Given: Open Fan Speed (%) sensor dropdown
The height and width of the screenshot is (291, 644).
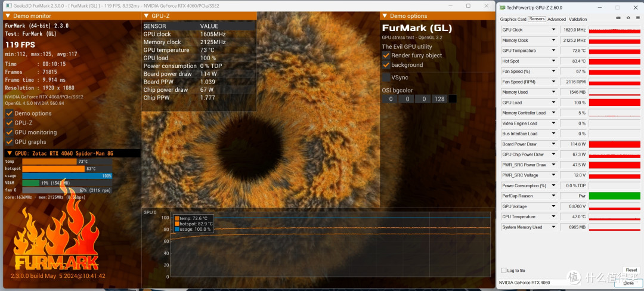Looking at the screenshot, I should point(553,72).
